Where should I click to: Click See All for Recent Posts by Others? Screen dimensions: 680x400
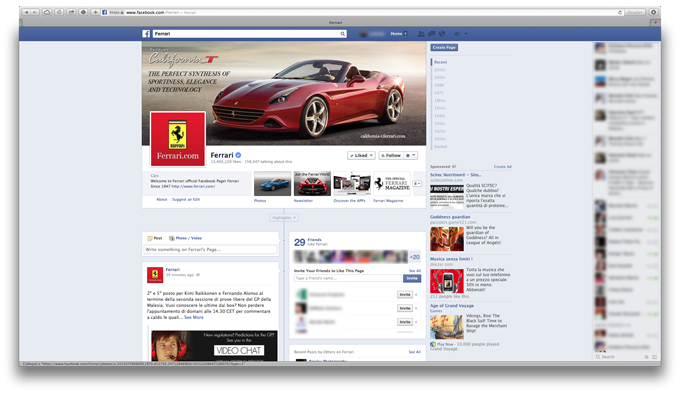pos(415,352)
